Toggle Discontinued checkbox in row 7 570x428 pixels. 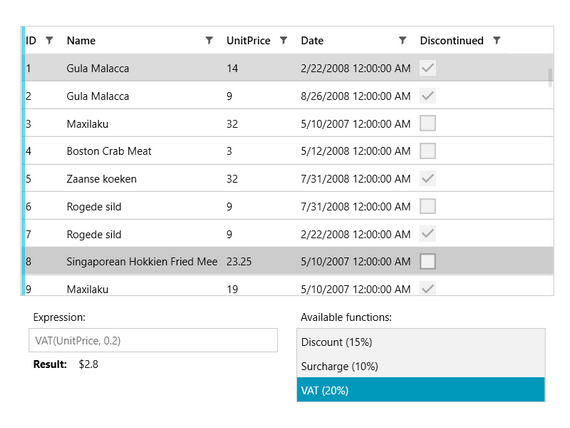428,234
